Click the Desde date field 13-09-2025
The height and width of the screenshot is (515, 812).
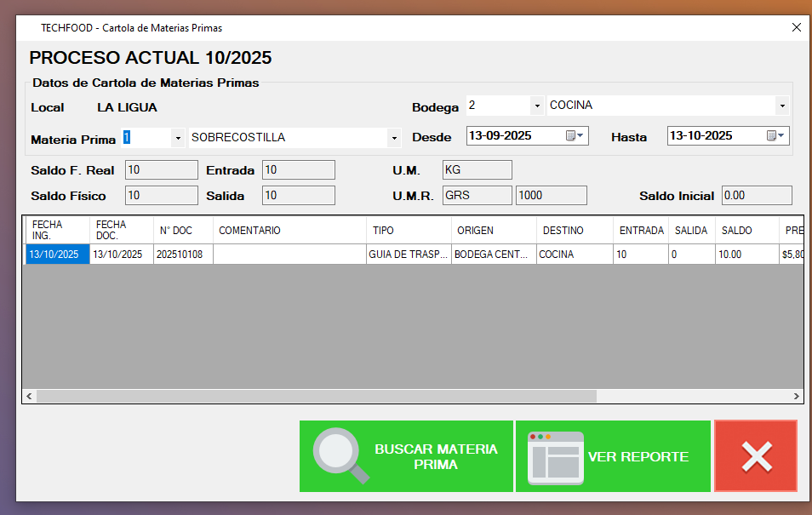pyautogui.click(x=515, y=136)
